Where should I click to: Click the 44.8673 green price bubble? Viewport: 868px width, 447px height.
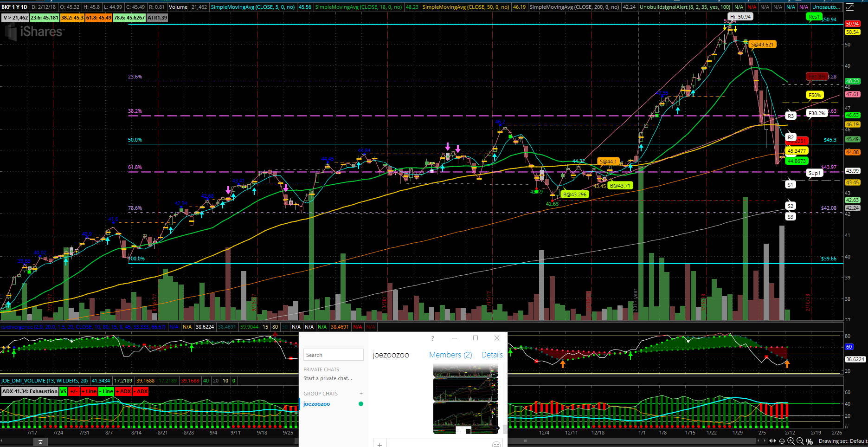point(797,161)
